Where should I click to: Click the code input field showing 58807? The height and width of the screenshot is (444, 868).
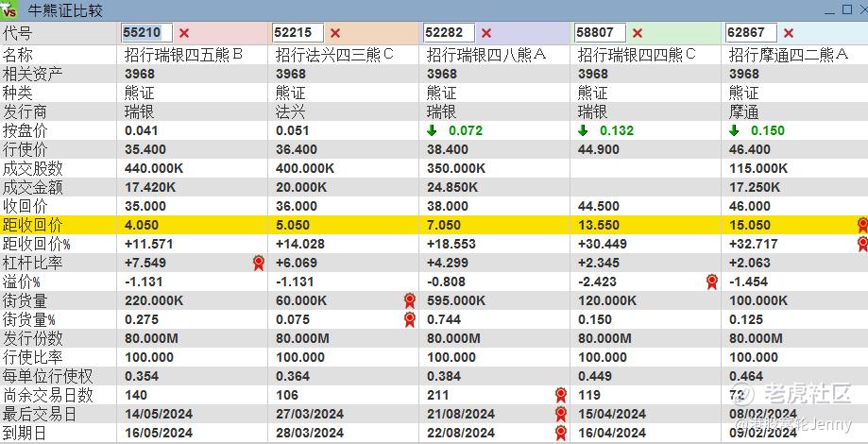coord(600,33)
